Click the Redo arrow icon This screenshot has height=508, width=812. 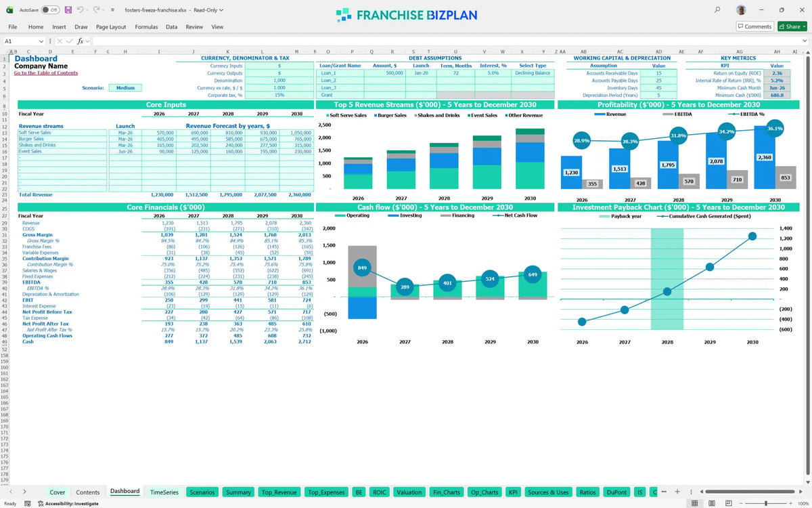(96, 10)
